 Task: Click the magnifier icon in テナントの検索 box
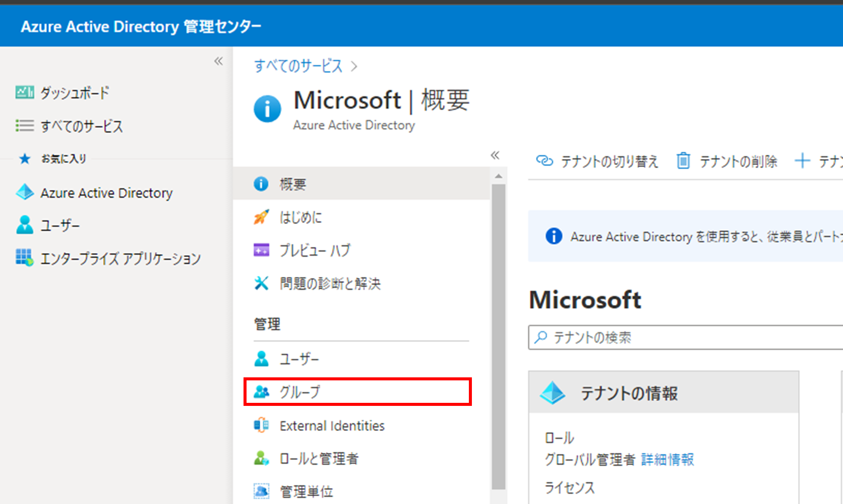click(541, 337)
